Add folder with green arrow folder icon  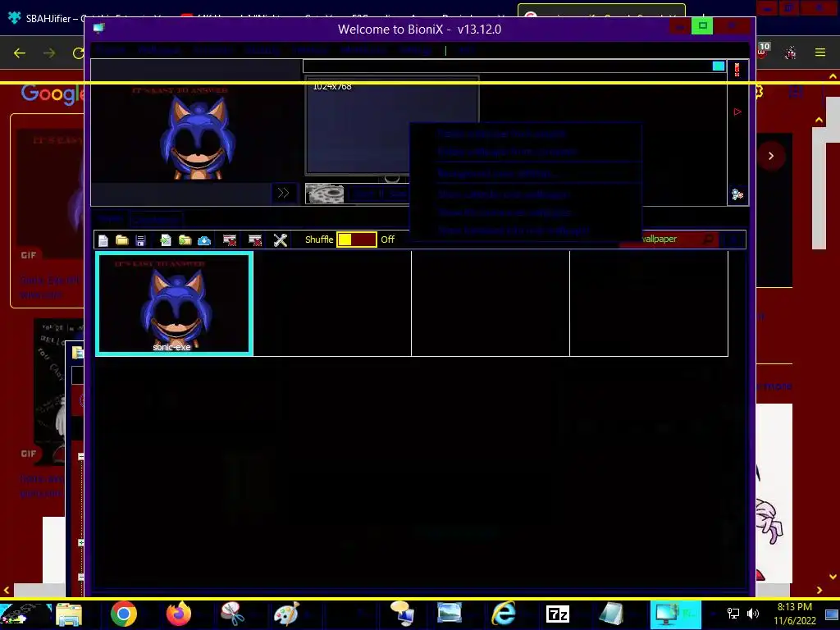tap(185, 240)
